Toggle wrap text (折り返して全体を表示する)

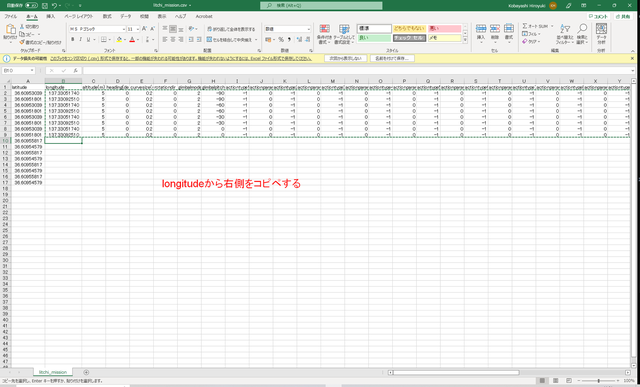(231, 29)
